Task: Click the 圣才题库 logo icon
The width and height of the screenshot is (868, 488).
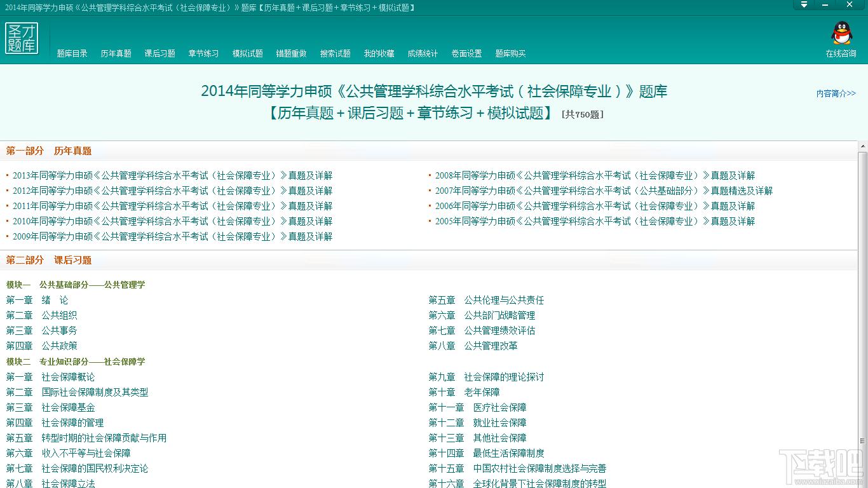Action: point(22,38)
